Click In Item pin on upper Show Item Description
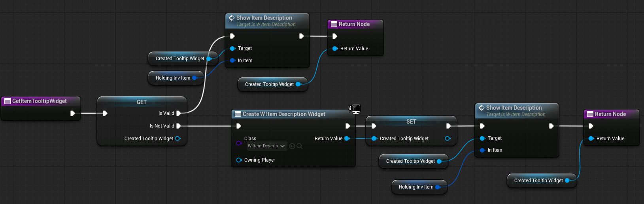 click(232, 61)
